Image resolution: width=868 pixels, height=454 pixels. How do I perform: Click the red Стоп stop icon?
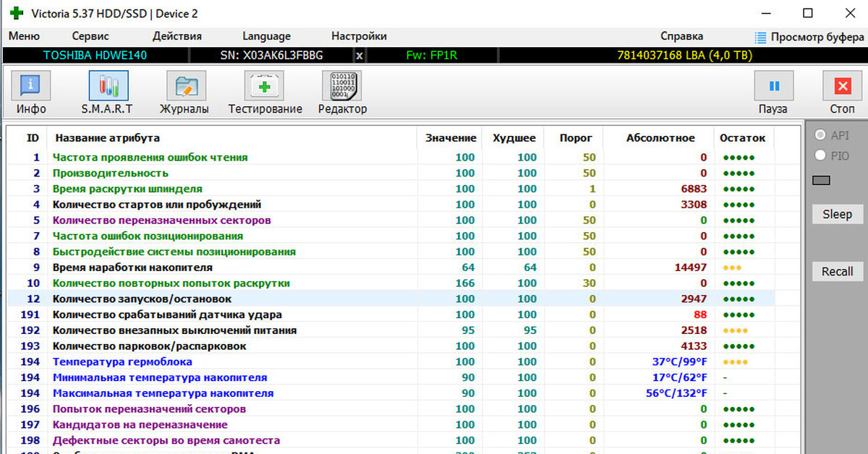pos(842,87)
